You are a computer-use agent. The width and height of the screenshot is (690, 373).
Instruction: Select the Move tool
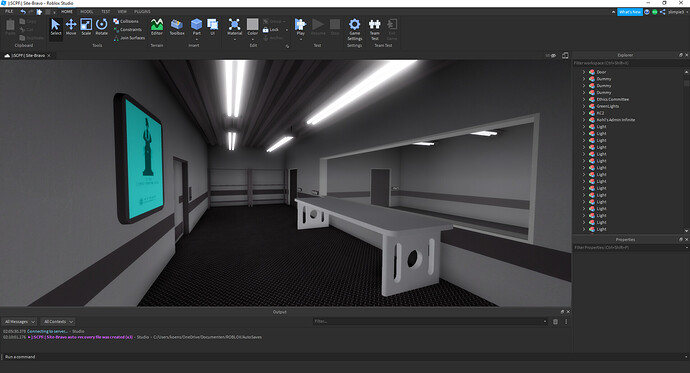pos(71,27)
